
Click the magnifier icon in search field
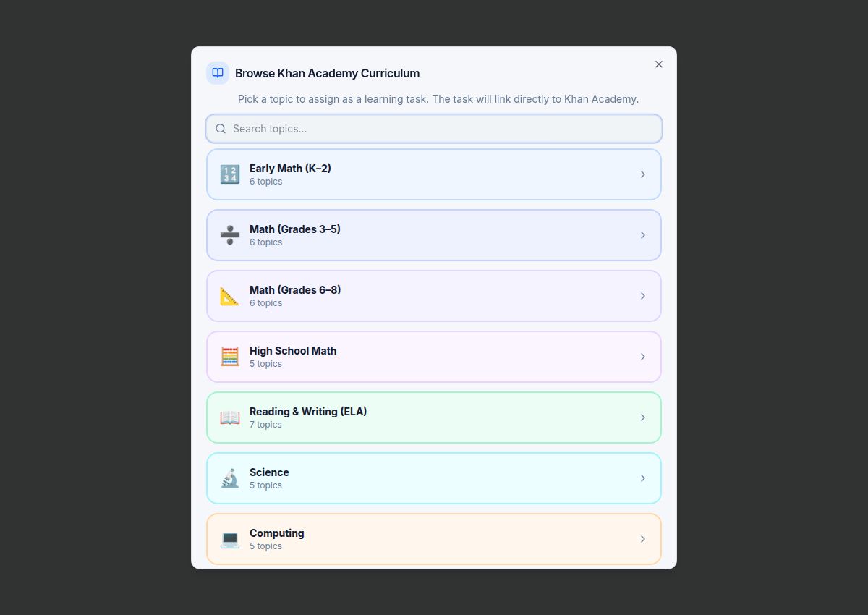coord(221,129)
